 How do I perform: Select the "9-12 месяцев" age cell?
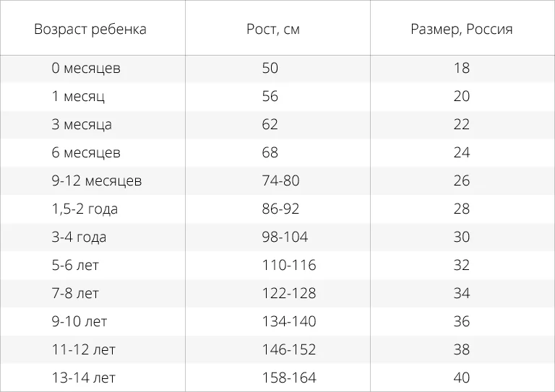pyautogui.click(x=97, y=181)
